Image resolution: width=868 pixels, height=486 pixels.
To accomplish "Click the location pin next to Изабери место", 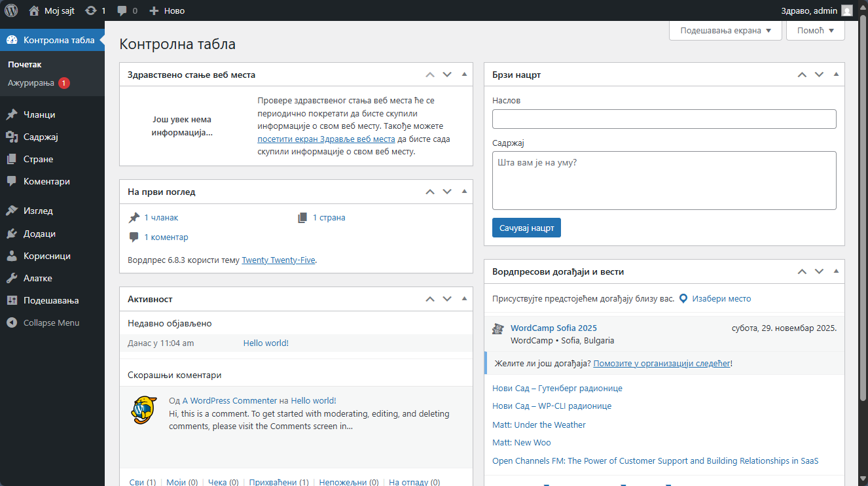I will [683, 298].
